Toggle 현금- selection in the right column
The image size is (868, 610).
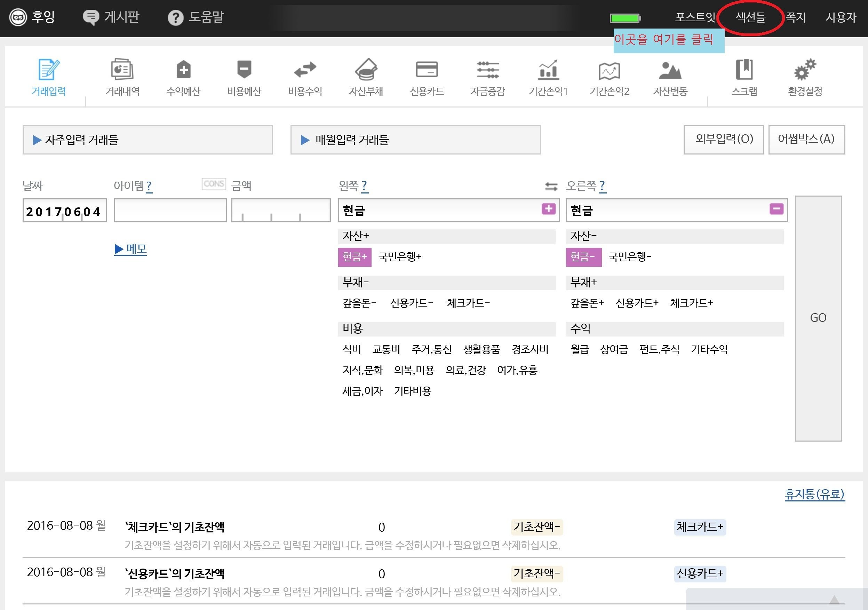point(584,258)
